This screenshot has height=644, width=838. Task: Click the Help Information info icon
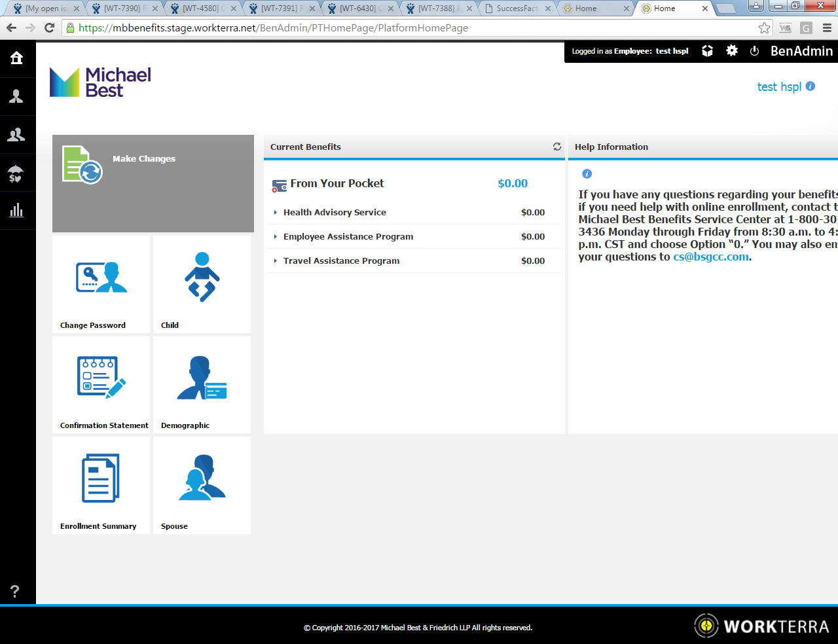coord(587,173)
